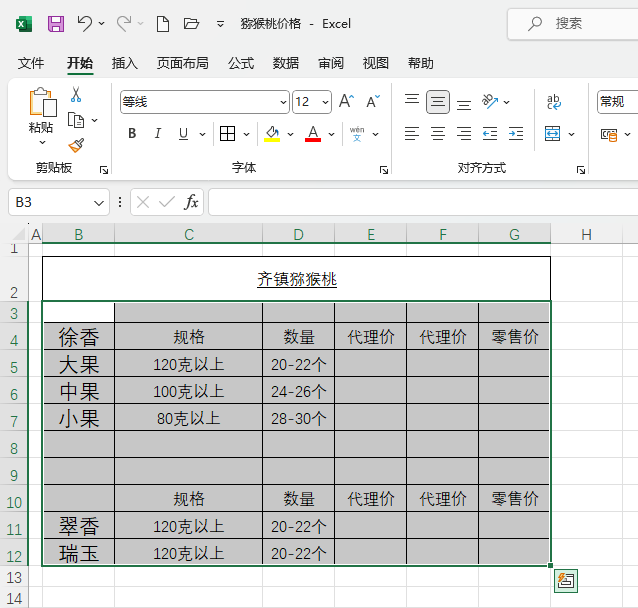Open 字体 settings dialog launcher

tap(384, 170)
